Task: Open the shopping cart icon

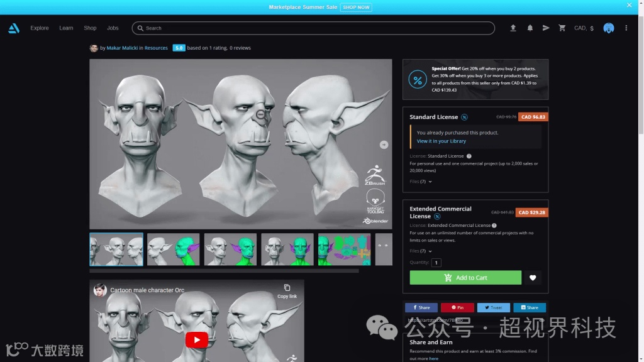Action: (562, 28)
